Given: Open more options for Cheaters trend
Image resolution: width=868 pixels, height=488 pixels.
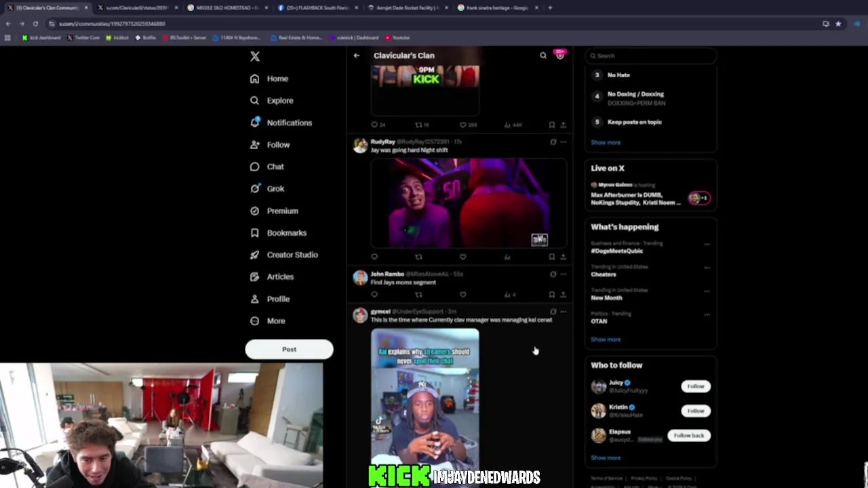Looking at the screenshot, I should tap(707, 268).
